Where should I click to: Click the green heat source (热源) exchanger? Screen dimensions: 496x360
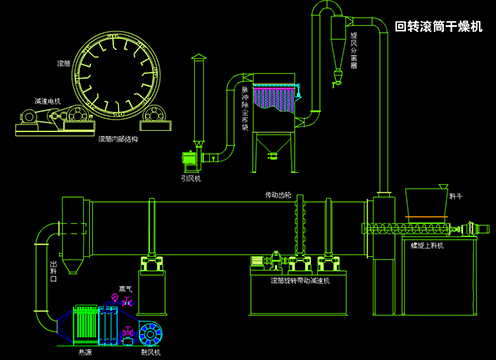(85, 323)
